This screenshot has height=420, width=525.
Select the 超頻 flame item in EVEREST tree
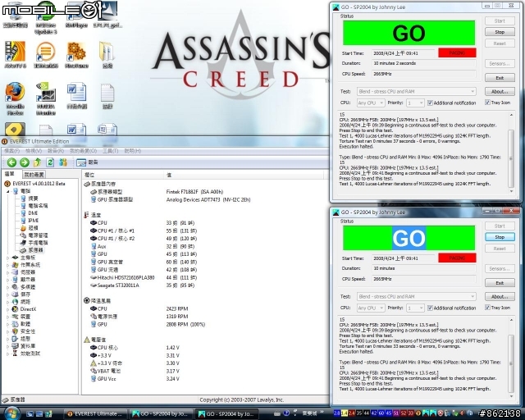pos(30,228)
